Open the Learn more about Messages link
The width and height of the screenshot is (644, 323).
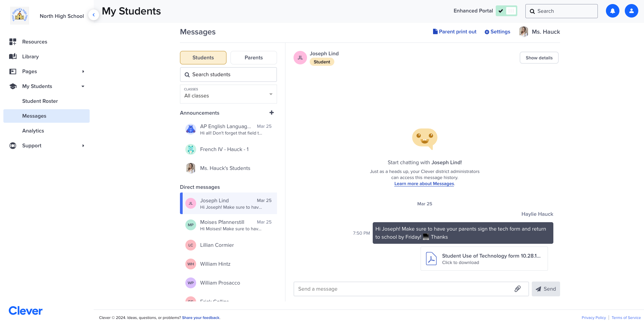(x=424, y=183)
